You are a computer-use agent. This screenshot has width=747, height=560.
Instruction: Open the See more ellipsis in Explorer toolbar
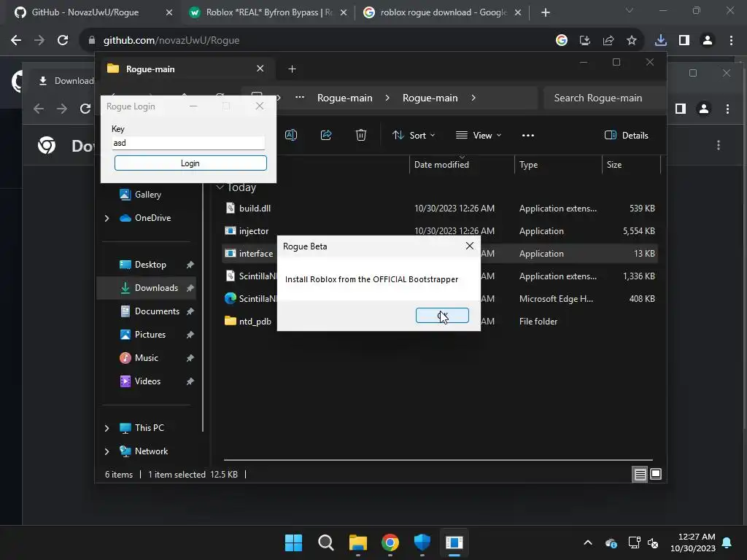click(528, 135)
